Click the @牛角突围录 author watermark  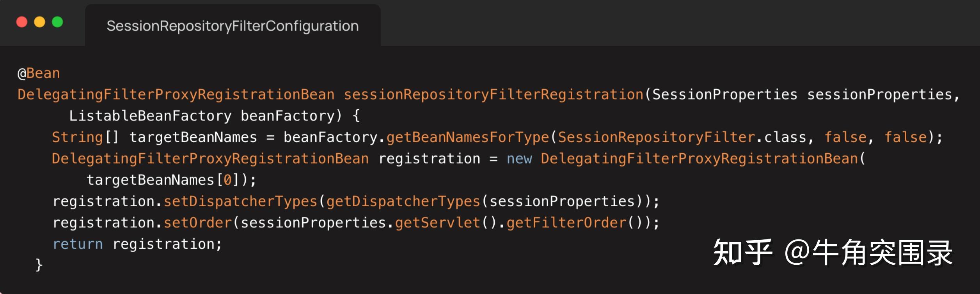(x=868, y=253)
